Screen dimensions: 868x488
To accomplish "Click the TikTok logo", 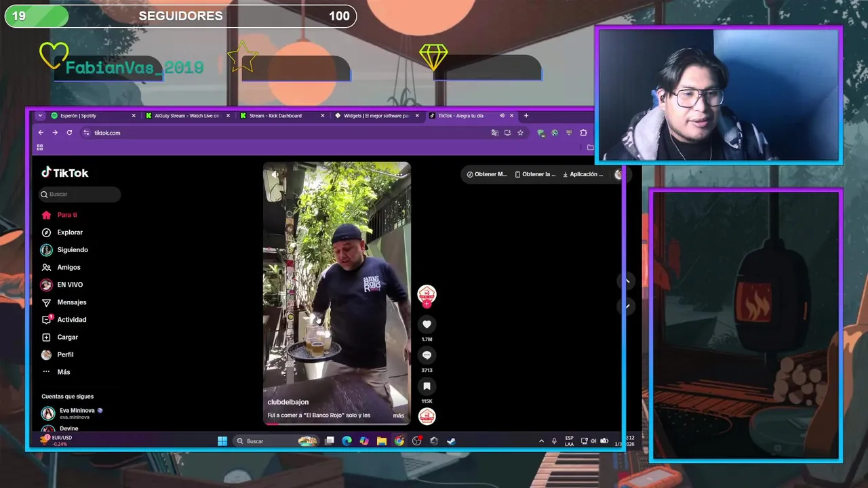I will [65, 173].
